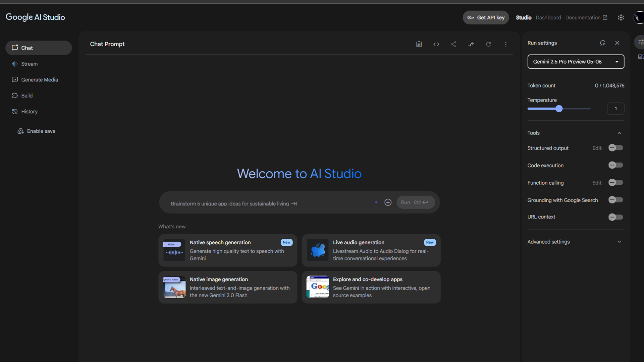Screen dimensions: 644x362
Task: Click the Live audio generation card title
Action: click(x=359, y=242)
